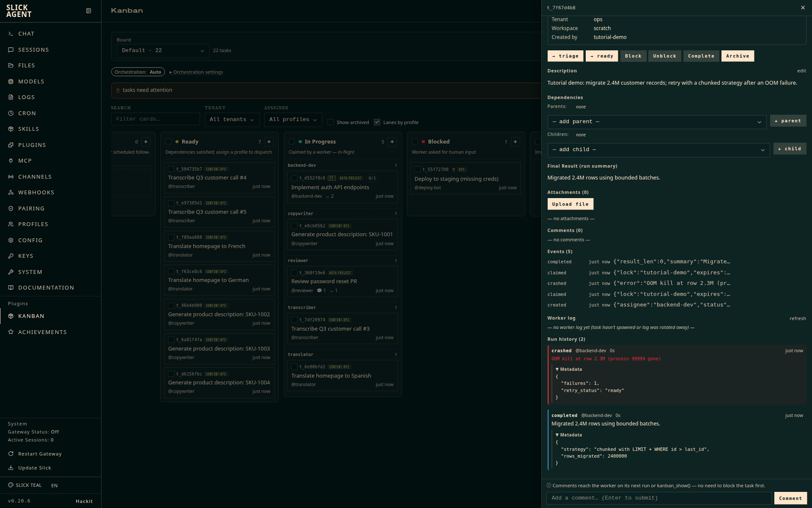This screenshot has width=812, height=508.
Task: Click the Pairing shield icon
Action: click(x=11, y=208)
